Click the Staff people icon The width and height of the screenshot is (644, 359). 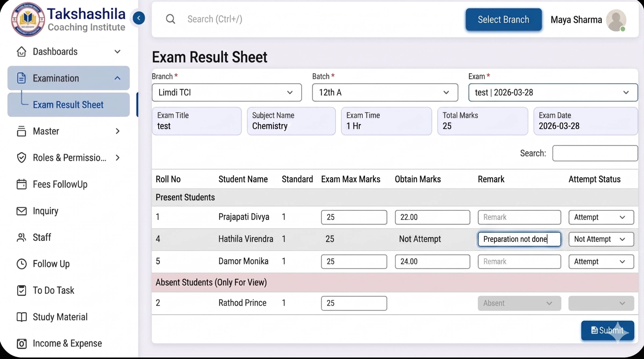pos(22,237)
